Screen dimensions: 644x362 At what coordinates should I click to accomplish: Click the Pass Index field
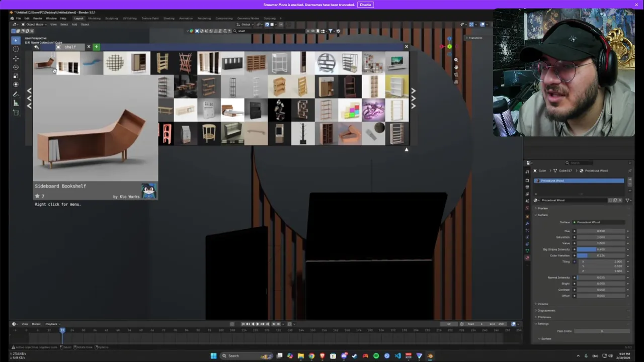coord(602,331)
